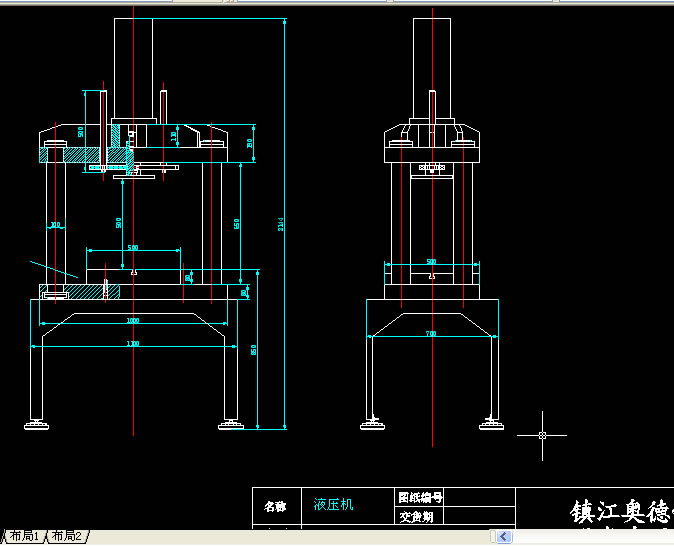This screenshot has height=546, width=674.
Task: Click the 图纸编号 title block label
Action: coord(420,497)
